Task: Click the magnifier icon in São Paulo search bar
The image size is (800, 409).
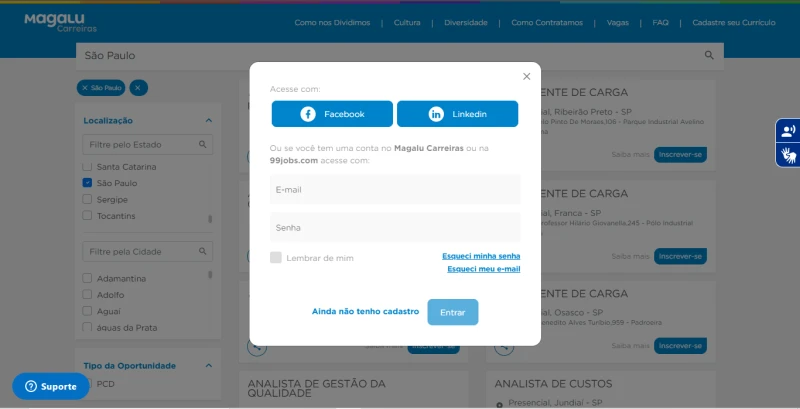Action: pos(709,55)
